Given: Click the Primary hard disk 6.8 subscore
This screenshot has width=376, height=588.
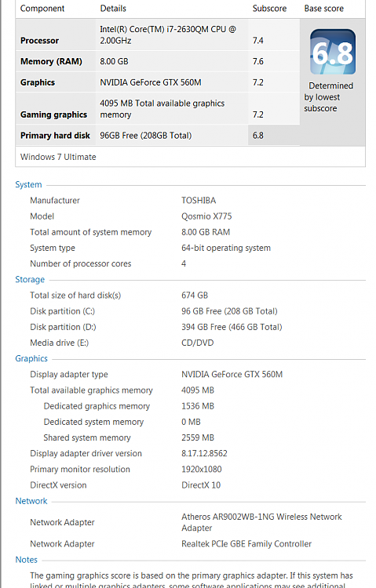Looking at the screenshot, I should pos(257,136).
